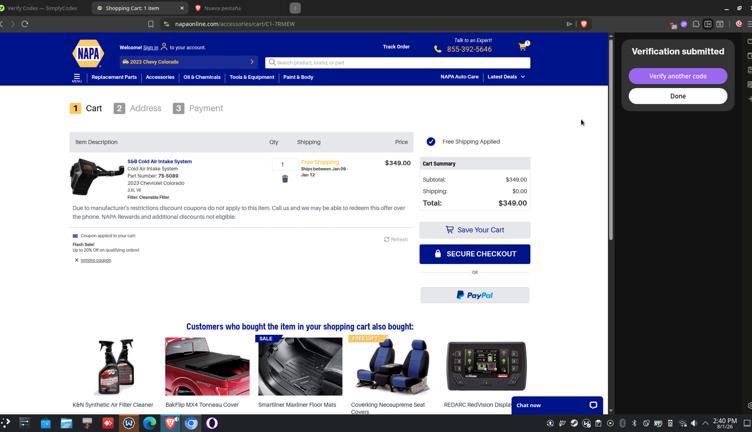
Task: Open the Chat now widget
Action: click(557, 405)
